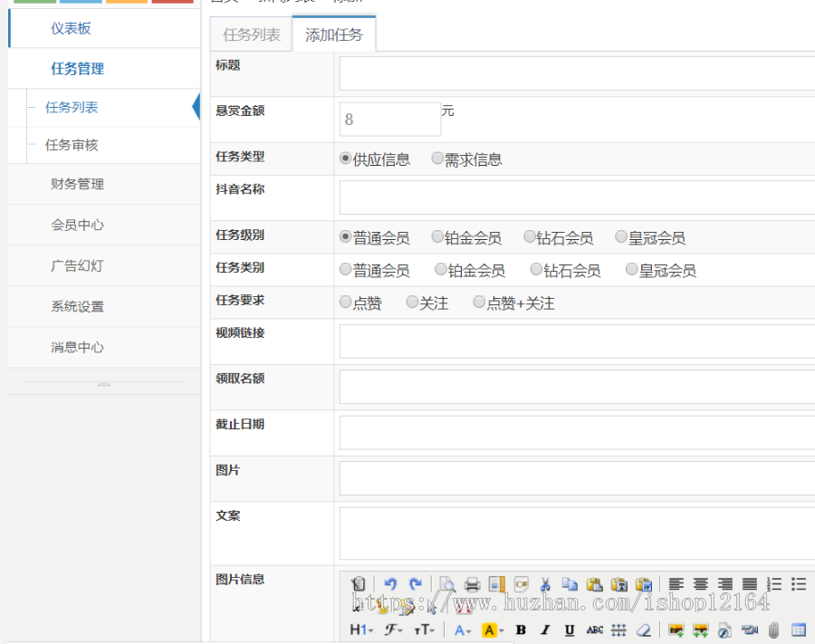Apply strikethrough with the ABC icon
Viewport: 815px width, 644px height.
595,630
